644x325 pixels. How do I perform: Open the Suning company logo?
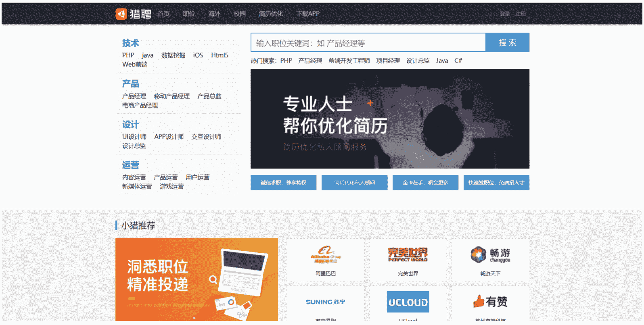325,302
